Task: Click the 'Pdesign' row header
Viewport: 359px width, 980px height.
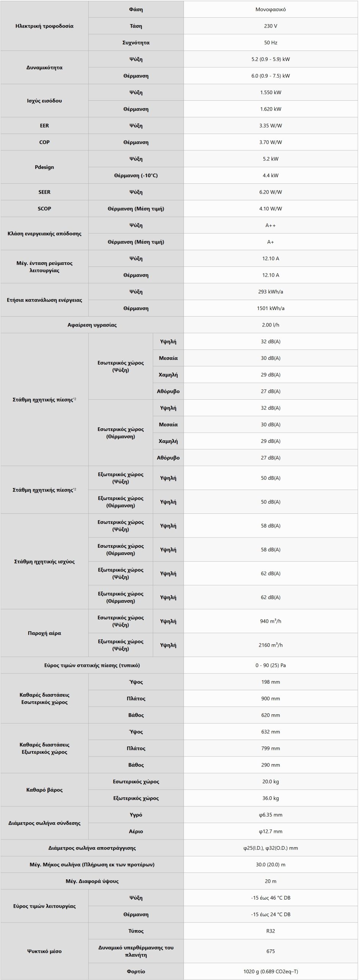Action: click(x=44, y=167)
